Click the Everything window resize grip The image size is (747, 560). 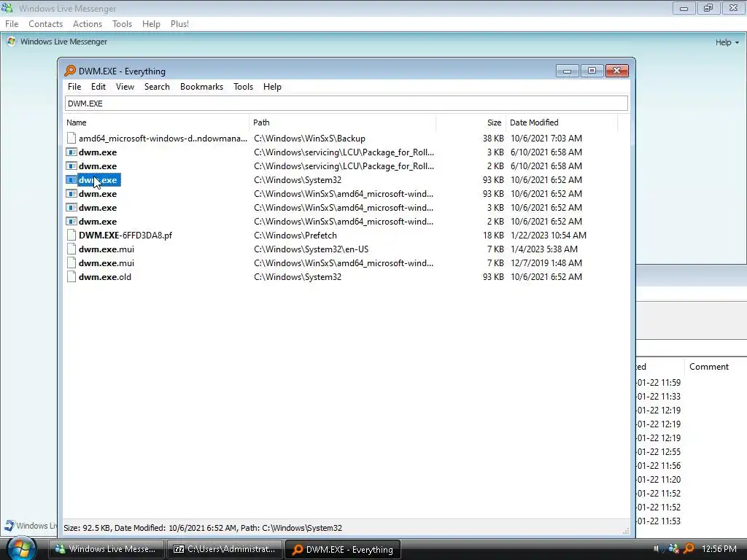(x=625, y=531)
